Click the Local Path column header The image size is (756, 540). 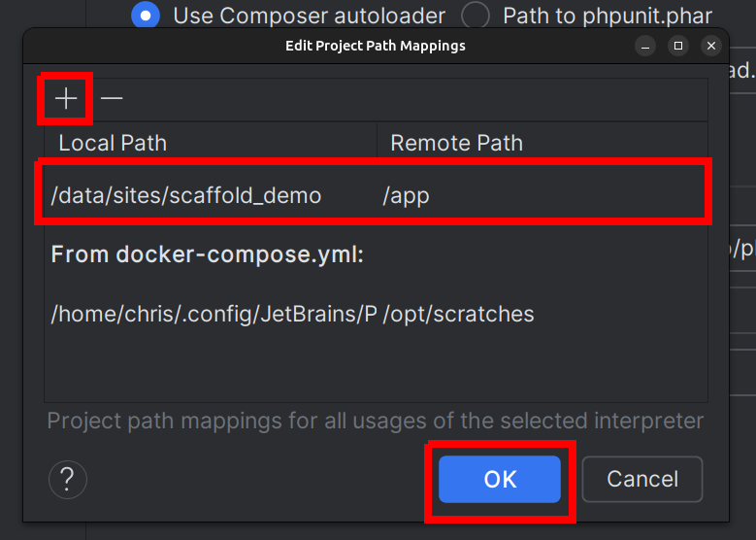(x=113, y=143)
